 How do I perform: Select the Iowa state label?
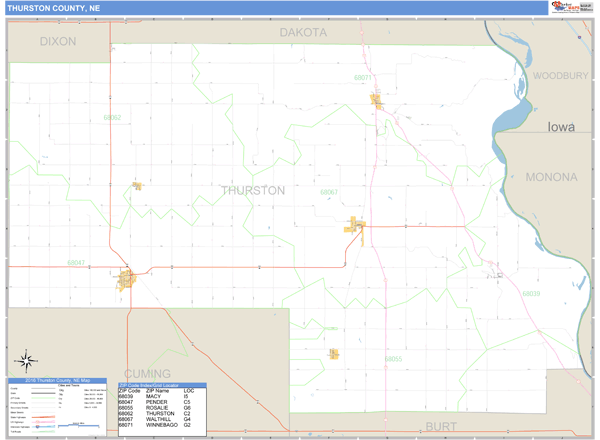(x=562, y=128)
